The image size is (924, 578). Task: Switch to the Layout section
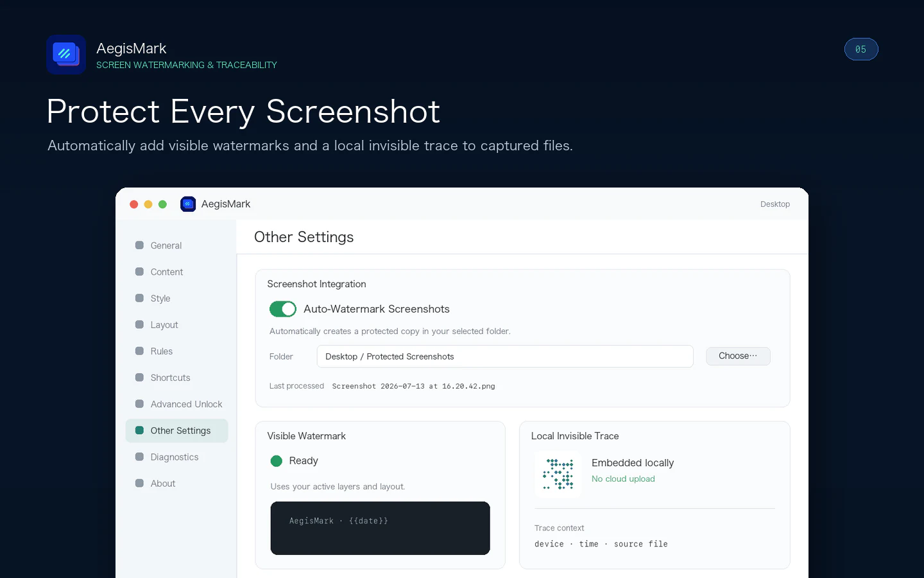coord(177,325)
